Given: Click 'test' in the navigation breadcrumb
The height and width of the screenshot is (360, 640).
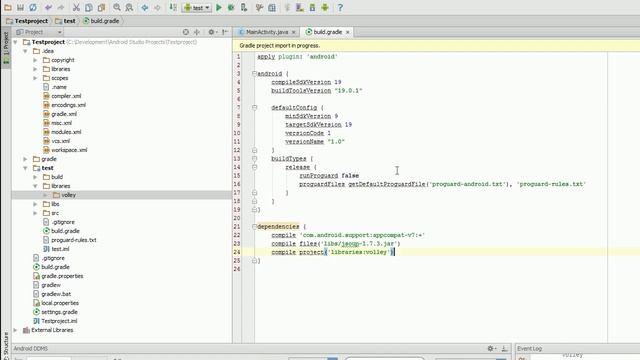Looking at the screenshot, I should (x=65, y=21).
